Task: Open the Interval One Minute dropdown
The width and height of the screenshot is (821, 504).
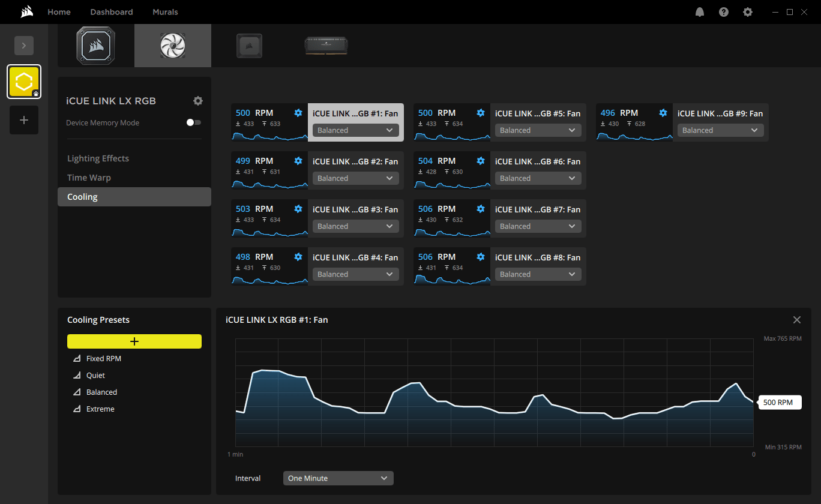Action: click(338, 478)
